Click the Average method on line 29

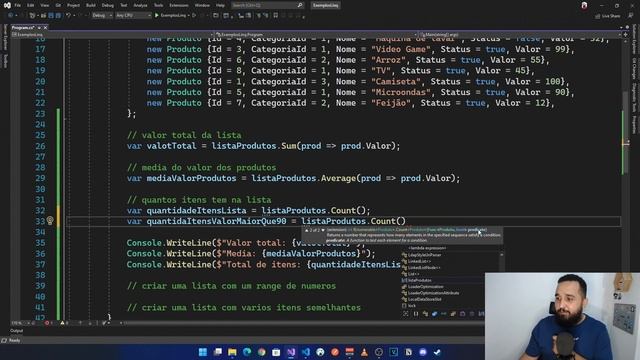[338, 178]
